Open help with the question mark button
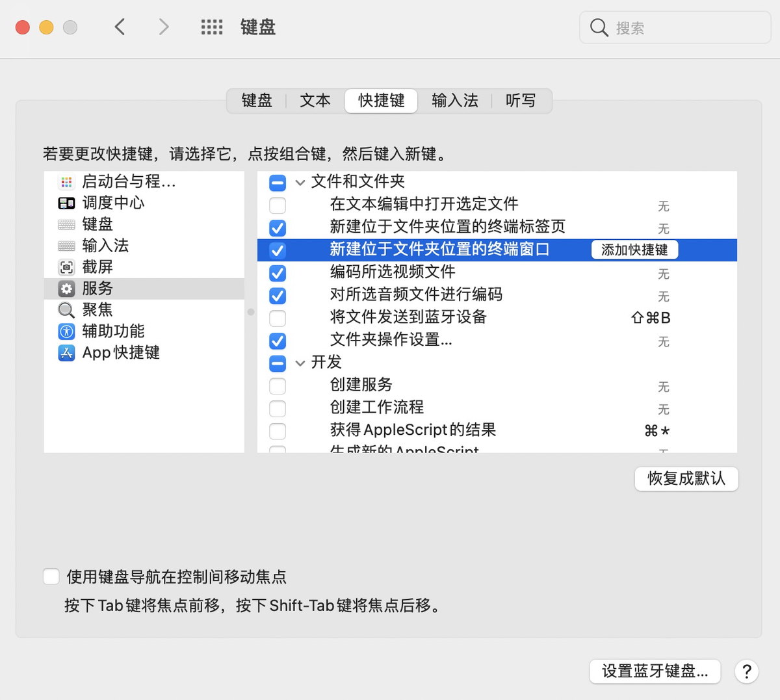 (747, 671)
